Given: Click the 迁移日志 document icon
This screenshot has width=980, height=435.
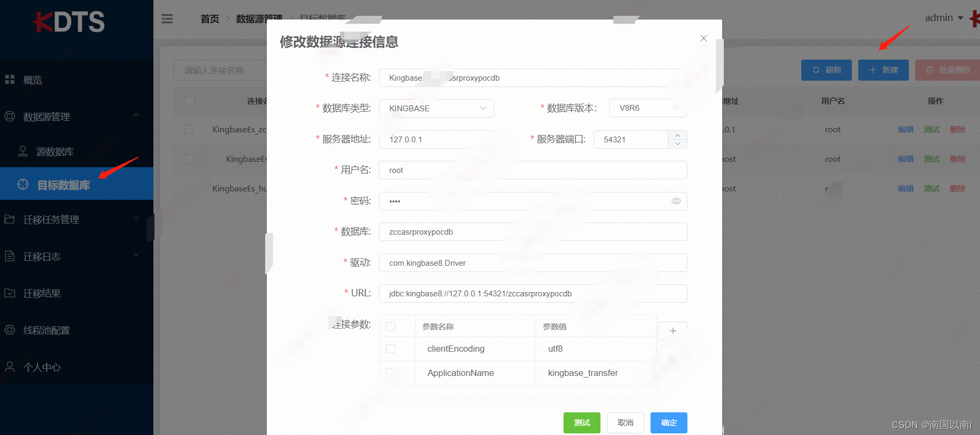Looking at the screenshot, I should click(x=9, y=256).
